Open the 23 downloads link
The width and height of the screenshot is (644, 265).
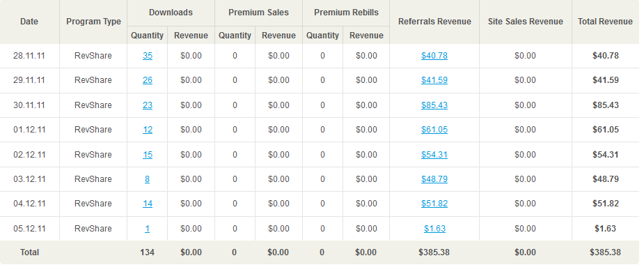[148, 105]
